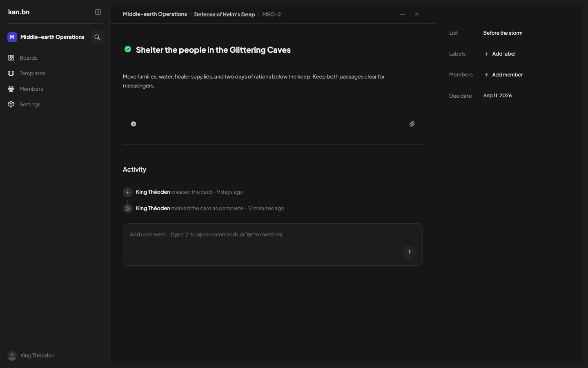Click the Boards grid icon in sidebar
The height and width of the screenshot is (368, 588).
[x=11, y=58]
